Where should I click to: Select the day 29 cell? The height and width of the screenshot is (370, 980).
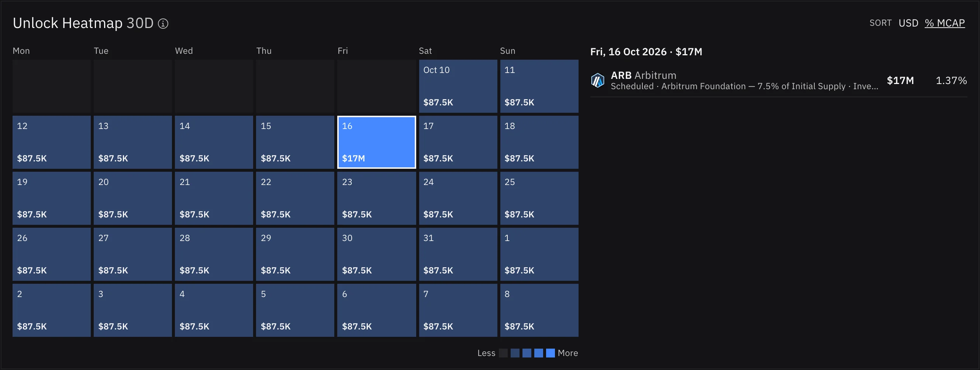(295, 254)
